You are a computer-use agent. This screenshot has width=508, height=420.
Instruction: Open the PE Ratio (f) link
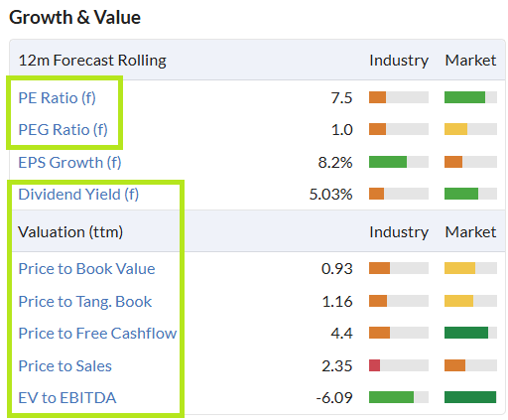click(57, 98)
